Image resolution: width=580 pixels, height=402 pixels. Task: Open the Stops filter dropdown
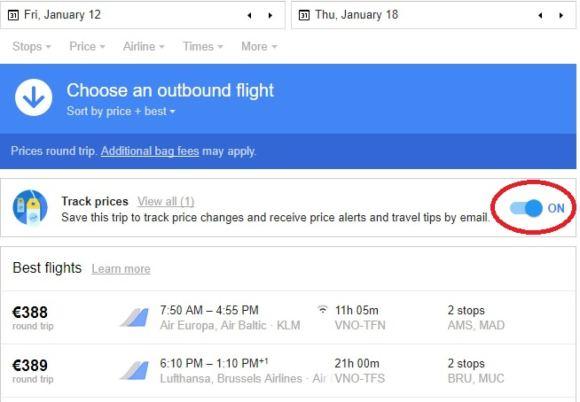[x=31, y=47]
